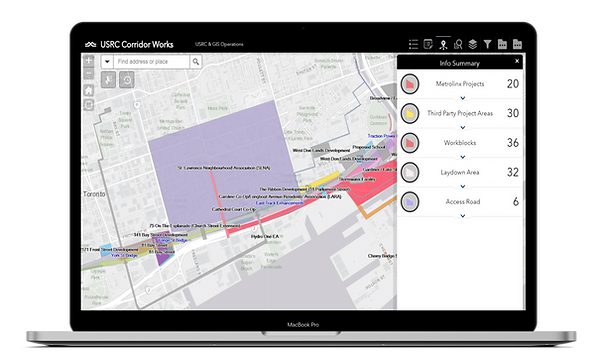
Task: Click the time clock tool on map
Action: pos(127,80)
